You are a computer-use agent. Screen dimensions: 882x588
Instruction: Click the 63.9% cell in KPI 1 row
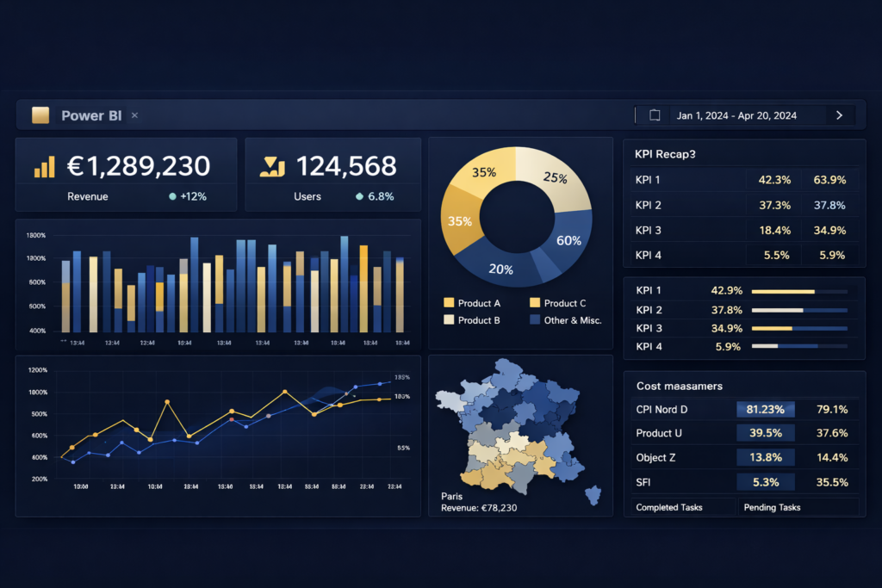829,180
